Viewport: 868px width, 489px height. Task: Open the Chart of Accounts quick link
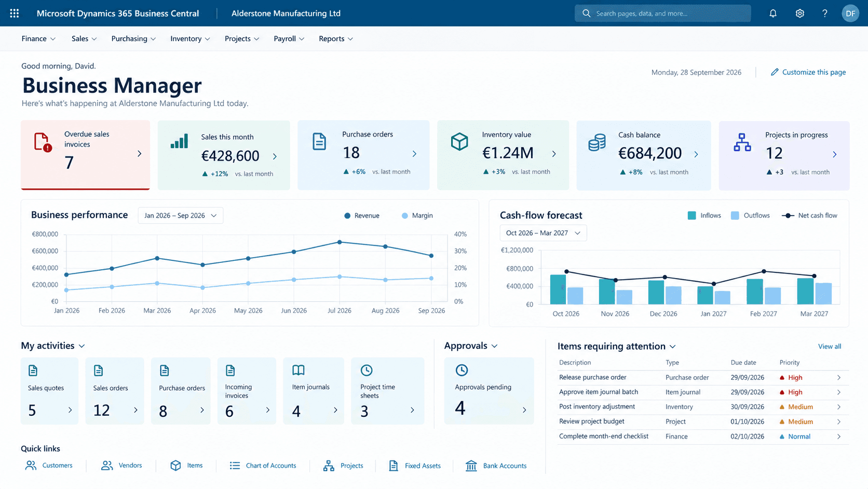coord(263,466)
